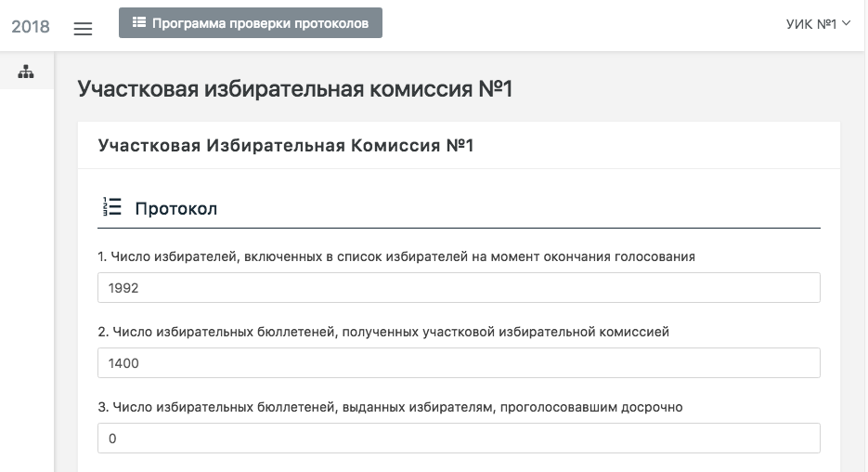The width and height of the screenshot is (868, 472).
Task: Click the numbered list icon beside Протокол
Action: point(111,207)
